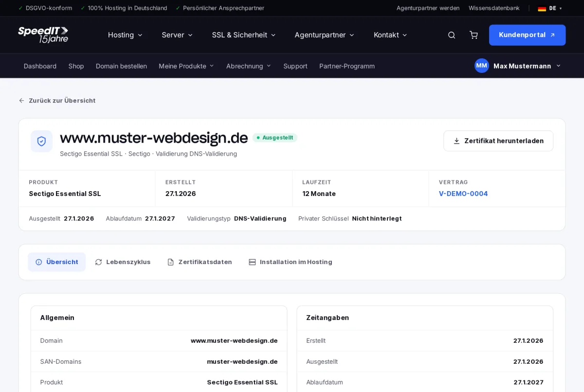
Task: Click Agenturpartner werden link
Action: point(428,8)
